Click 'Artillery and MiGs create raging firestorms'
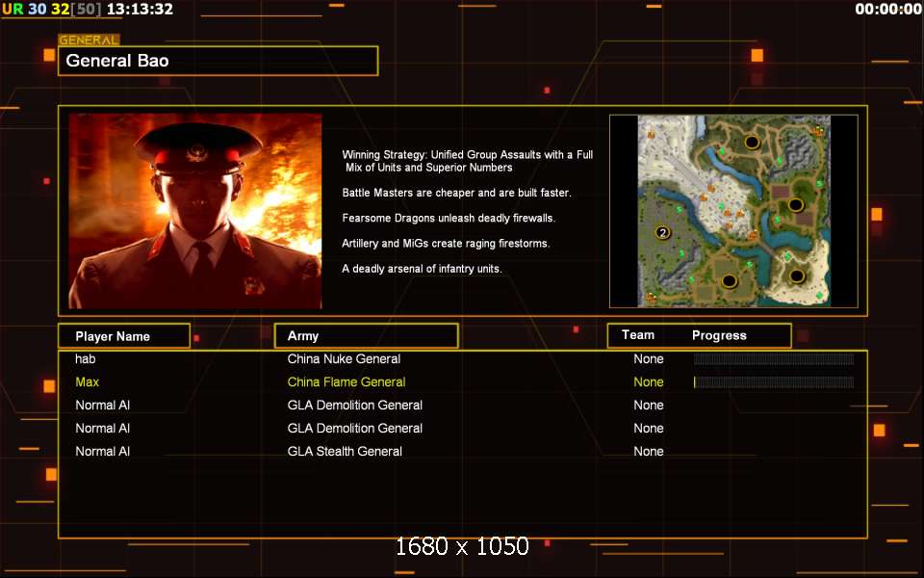This screenshot has height=578, width=924. (x=446, y=244)
